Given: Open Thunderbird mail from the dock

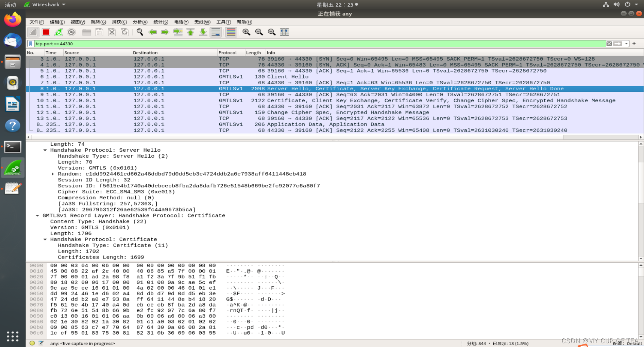Looking at the screenshot, I should point(12,40).
